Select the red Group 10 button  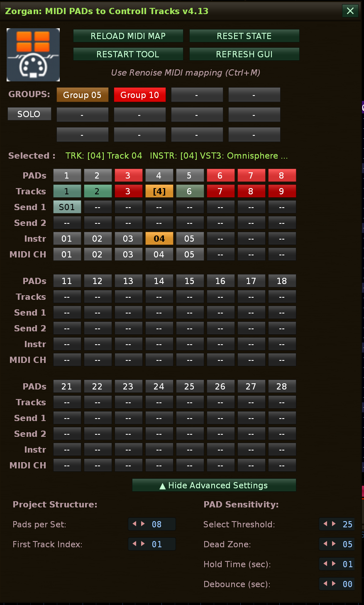click(x=139, y=95)
